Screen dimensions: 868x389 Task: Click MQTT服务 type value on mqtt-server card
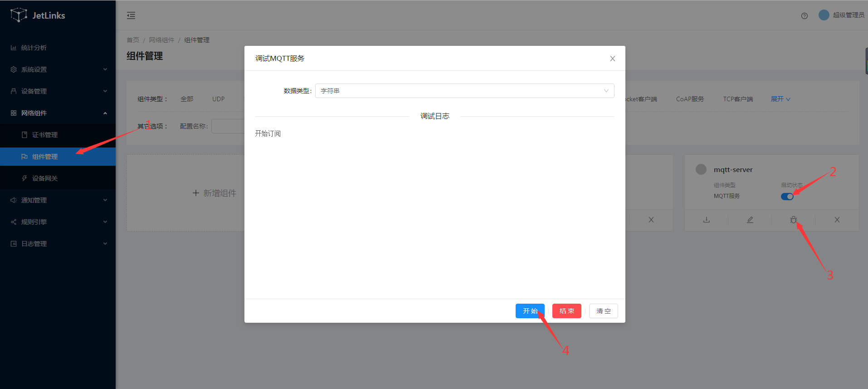pyautogui.click(x=727, y=196)
